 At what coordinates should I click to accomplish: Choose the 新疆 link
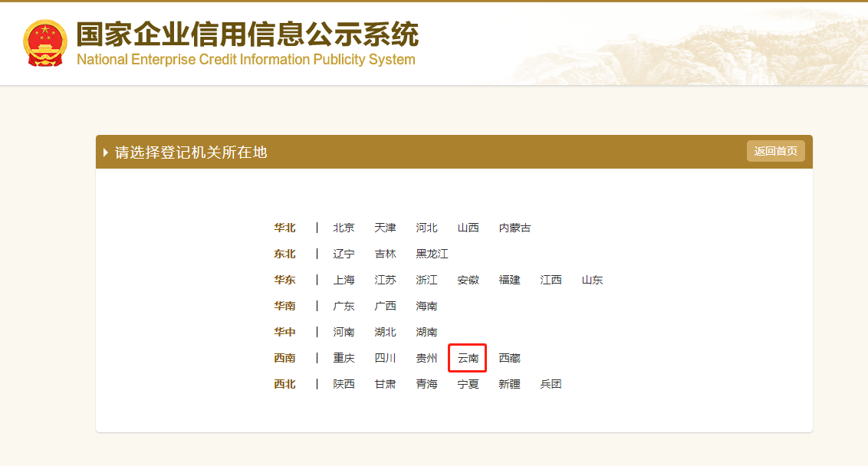coord(510,384)
